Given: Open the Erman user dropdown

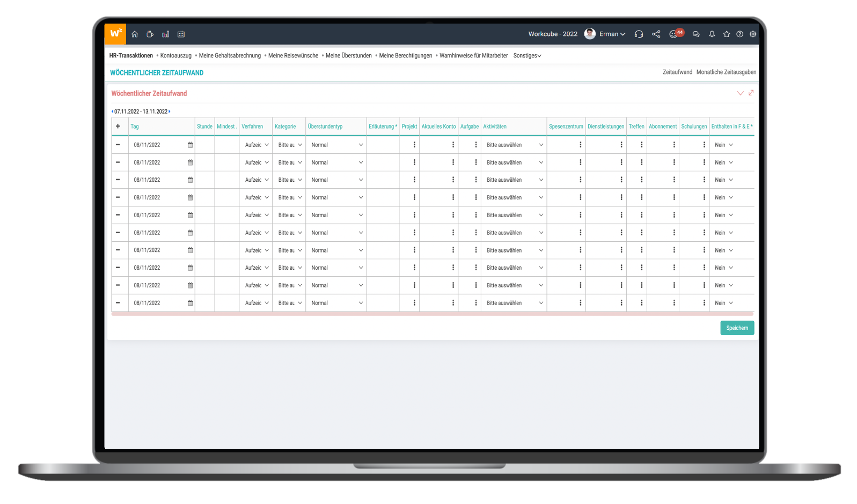Looking at the screenshot, I should 612,34.
